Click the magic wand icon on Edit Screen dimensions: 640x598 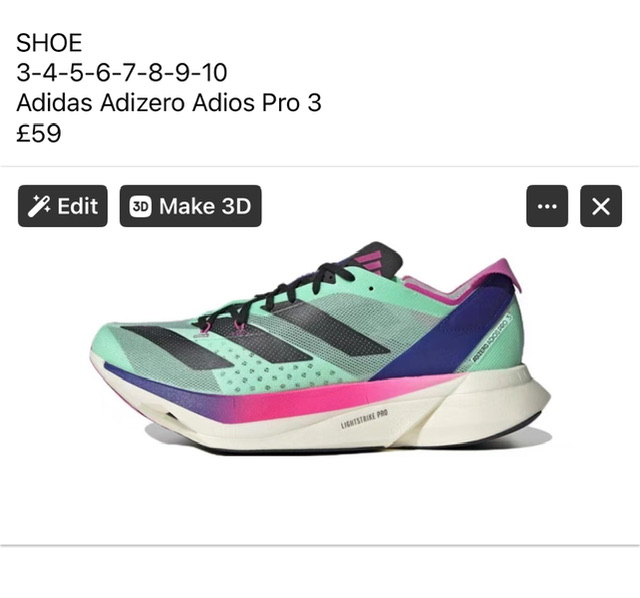click(40, 206)
